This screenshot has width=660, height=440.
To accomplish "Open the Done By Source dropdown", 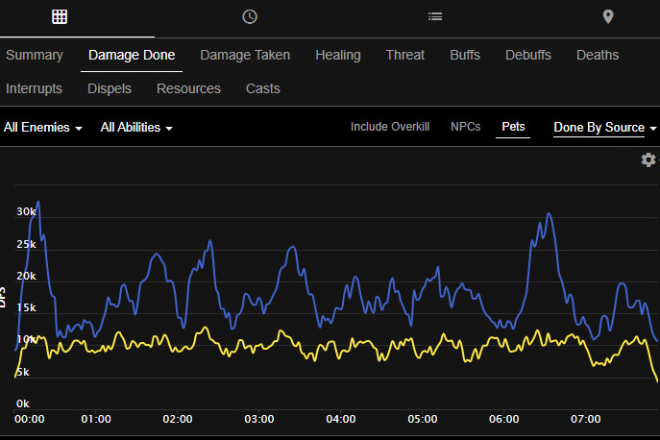I will coord(605,128).
